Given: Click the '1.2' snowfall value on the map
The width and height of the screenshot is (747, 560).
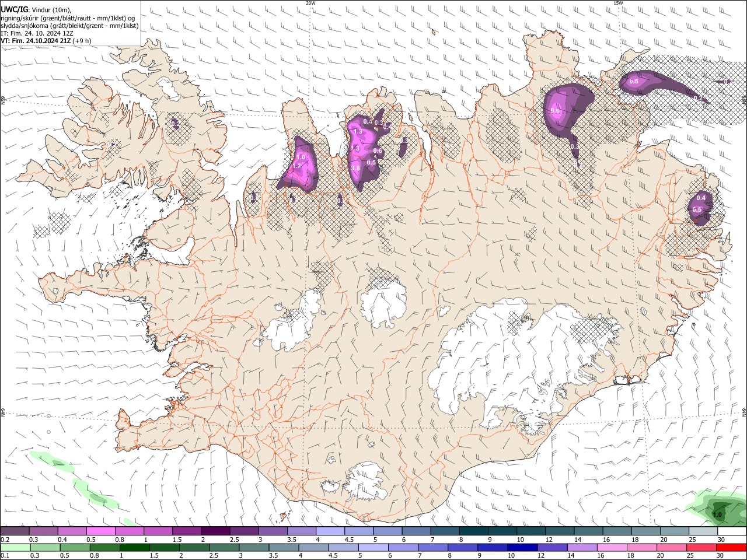Looking at the screenshot, I should point(296,166).
